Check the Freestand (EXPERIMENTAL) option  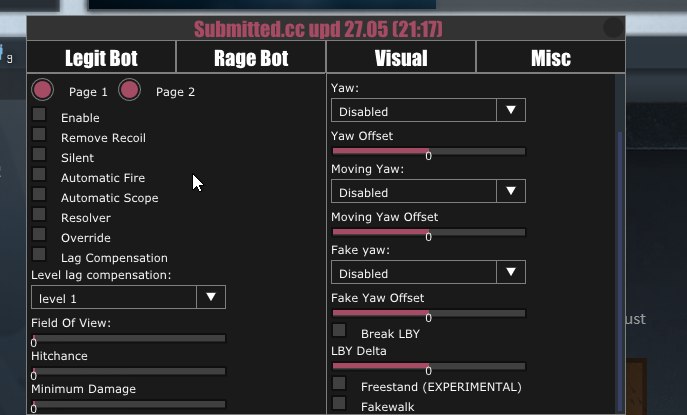339,383
